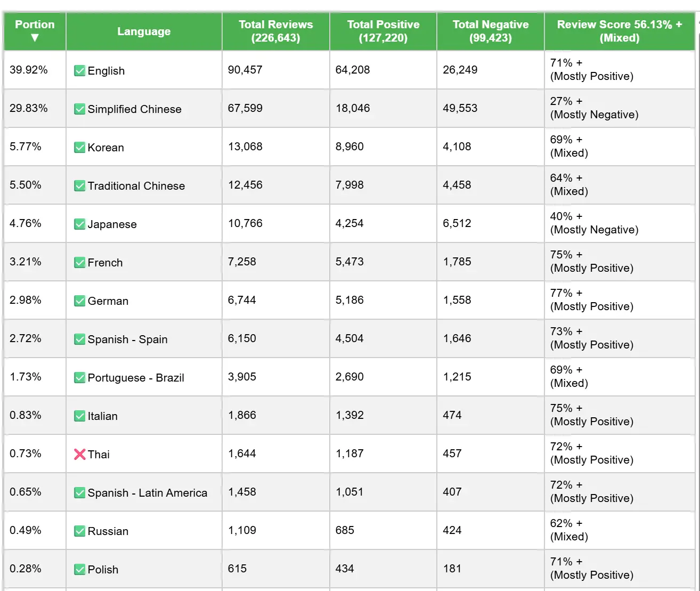Click the green check icon beside Japanese
Viewport: 700px width, 591px height.
coord(79,224)
